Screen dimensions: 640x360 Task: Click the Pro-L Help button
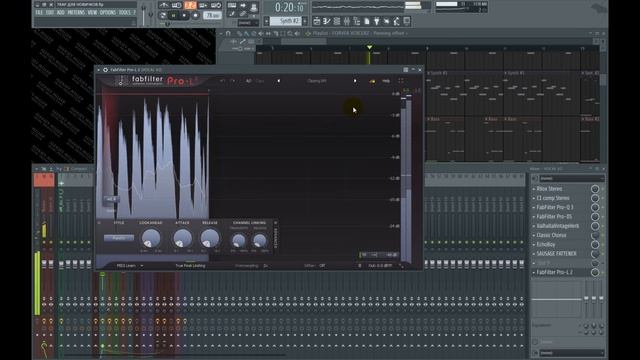click(x=386, y=81)
